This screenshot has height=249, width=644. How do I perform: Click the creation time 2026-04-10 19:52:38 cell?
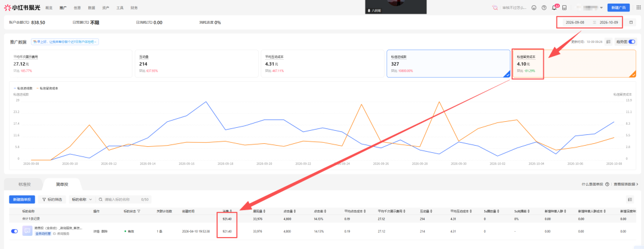(196, 231)
